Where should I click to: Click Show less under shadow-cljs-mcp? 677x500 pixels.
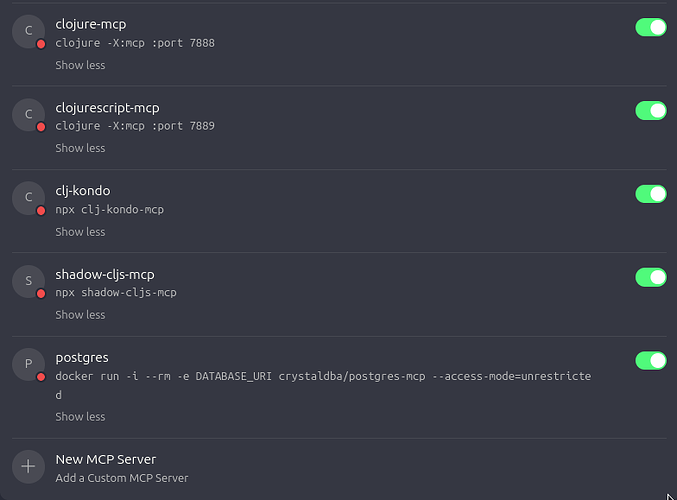80,315
